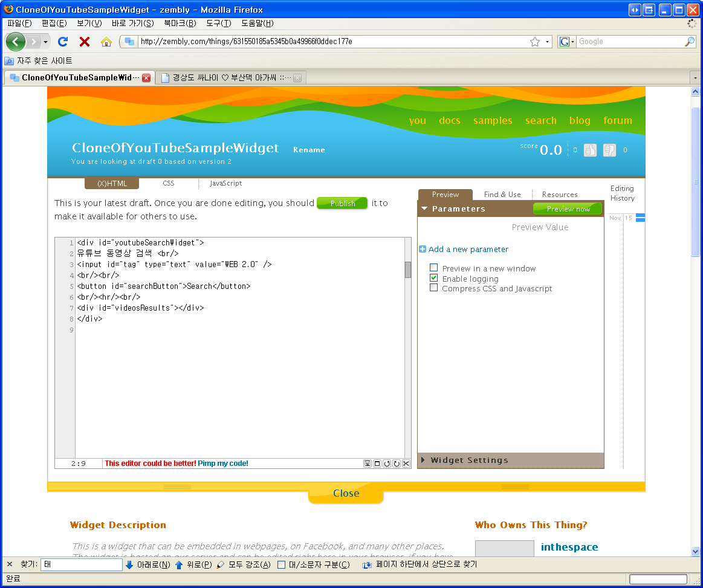The height and width of the screenshot is (588, 703).
Task: Click the Google search input field
Action: (630, 42)
